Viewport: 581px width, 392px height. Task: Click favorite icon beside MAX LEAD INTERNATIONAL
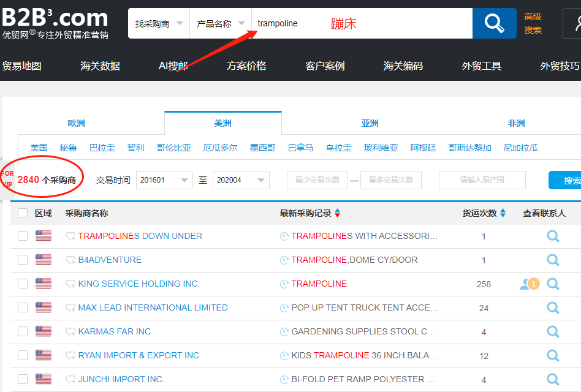70,308
